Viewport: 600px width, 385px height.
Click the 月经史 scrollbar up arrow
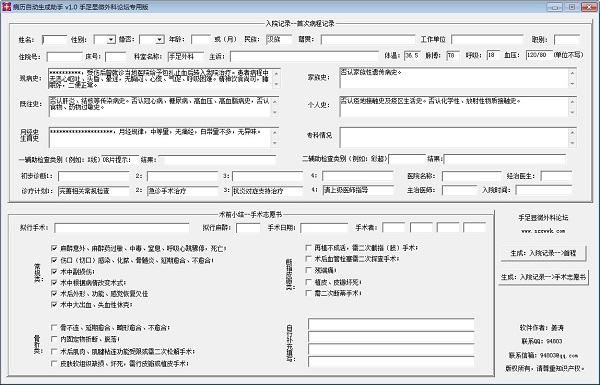pos(275,132)
